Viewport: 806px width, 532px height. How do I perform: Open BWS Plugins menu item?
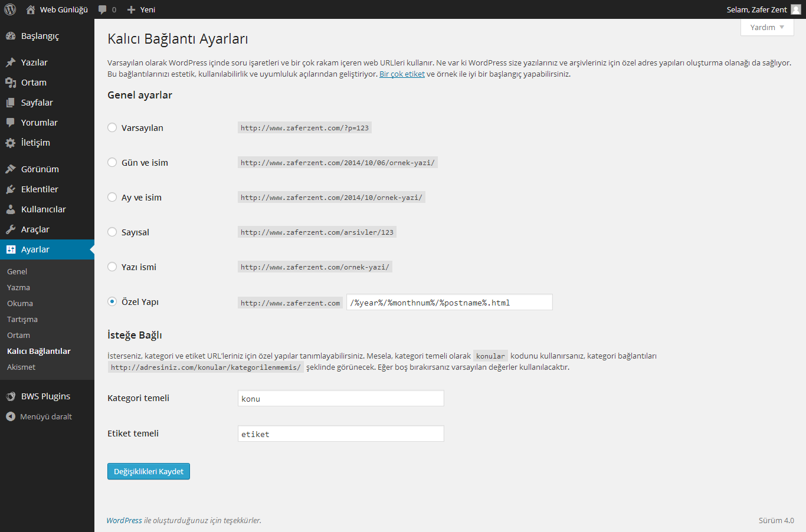(47, 396)
